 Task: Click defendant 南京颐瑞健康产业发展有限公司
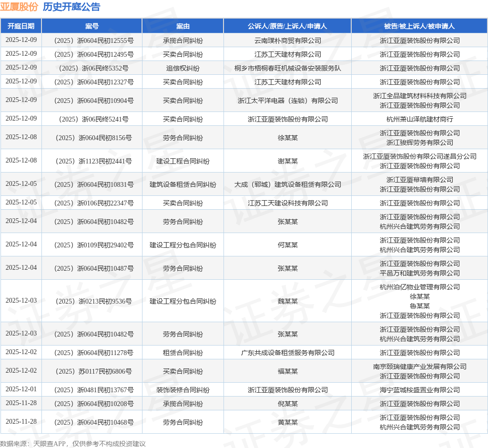[419, 367]
